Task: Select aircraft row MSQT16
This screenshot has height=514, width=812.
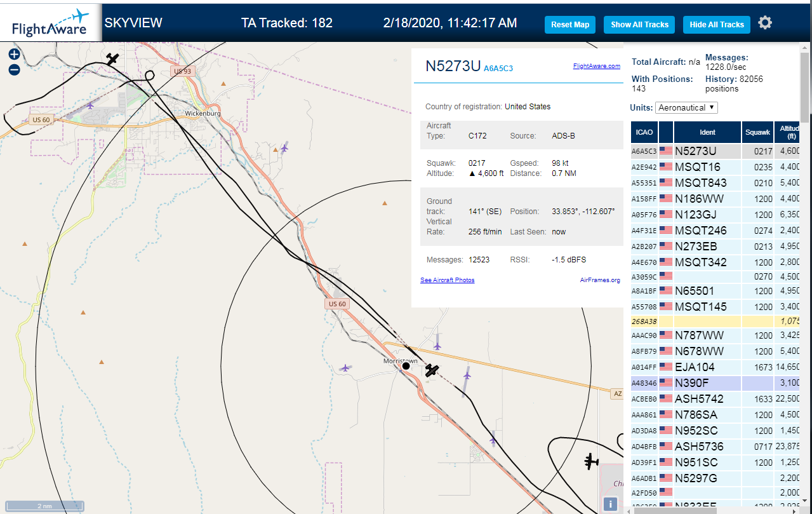Action: [715, 167]
